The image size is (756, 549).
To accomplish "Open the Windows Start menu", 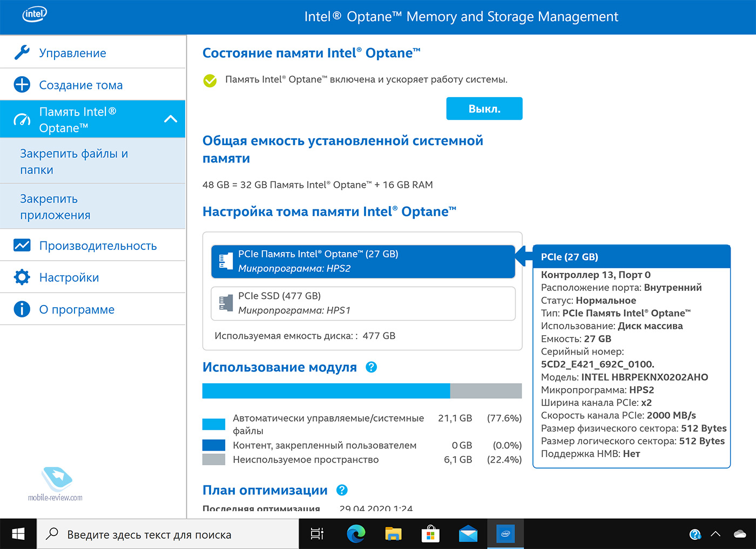I will point(18,534).
